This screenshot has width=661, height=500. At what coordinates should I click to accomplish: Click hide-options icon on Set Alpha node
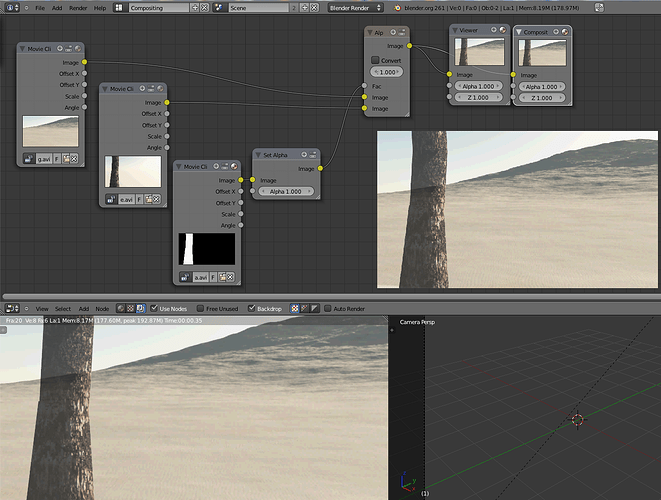pos(313,155)
